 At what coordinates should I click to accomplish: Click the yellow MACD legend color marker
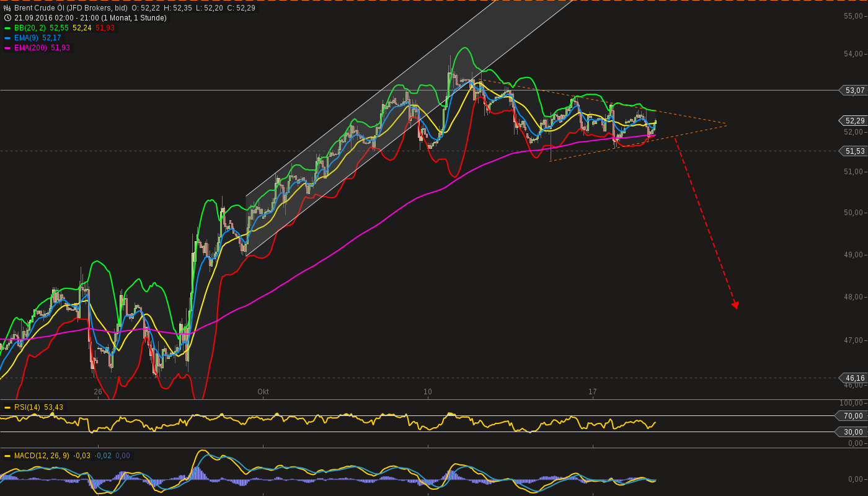coord(7,456)
